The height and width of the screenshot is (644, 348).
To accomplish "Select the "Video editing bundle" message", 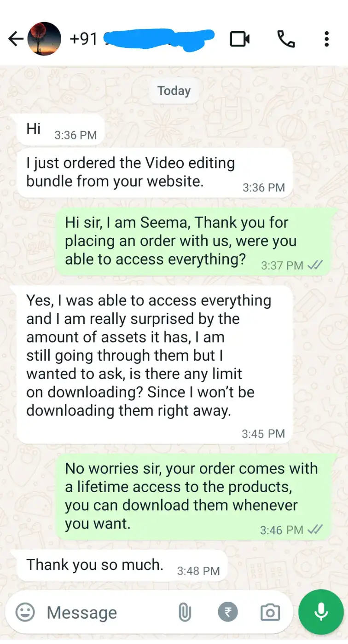I will [155, 172].
